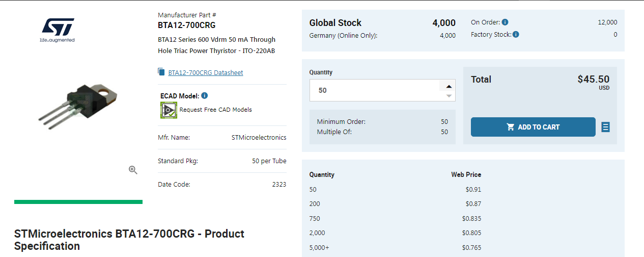Open the parts list icon beside Add to Cart

[605, 127]
